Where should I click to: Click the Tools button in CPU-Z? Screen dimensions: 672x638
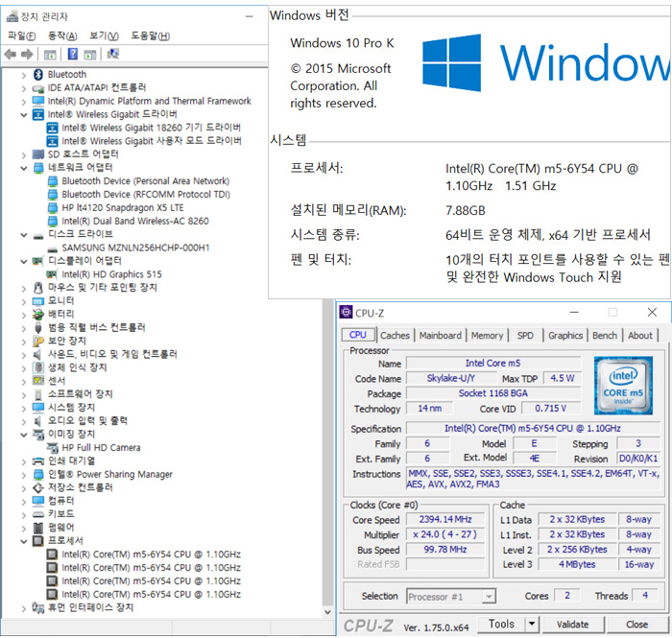501,624
